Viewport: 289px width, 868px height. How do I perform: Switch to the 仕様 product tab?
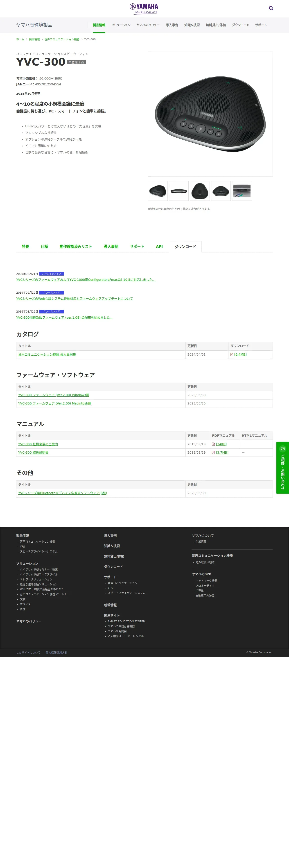click(44, 247)
